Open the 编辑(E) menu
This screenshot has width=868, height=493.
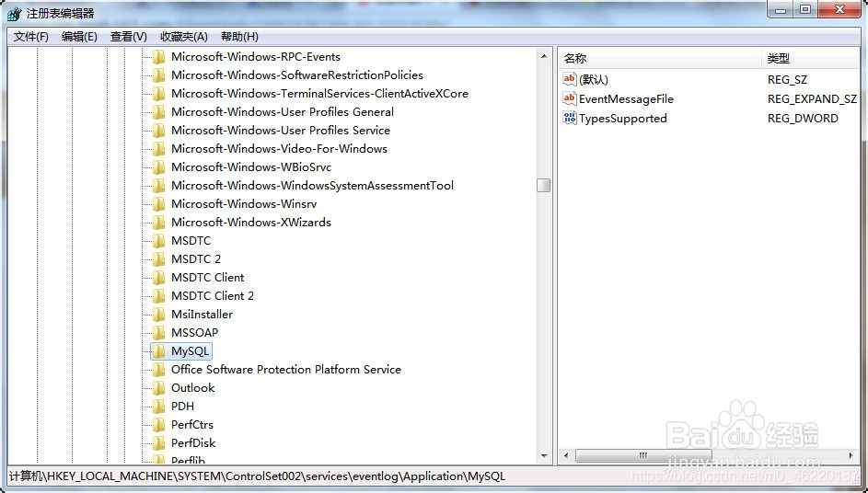[x=79, y=37]
